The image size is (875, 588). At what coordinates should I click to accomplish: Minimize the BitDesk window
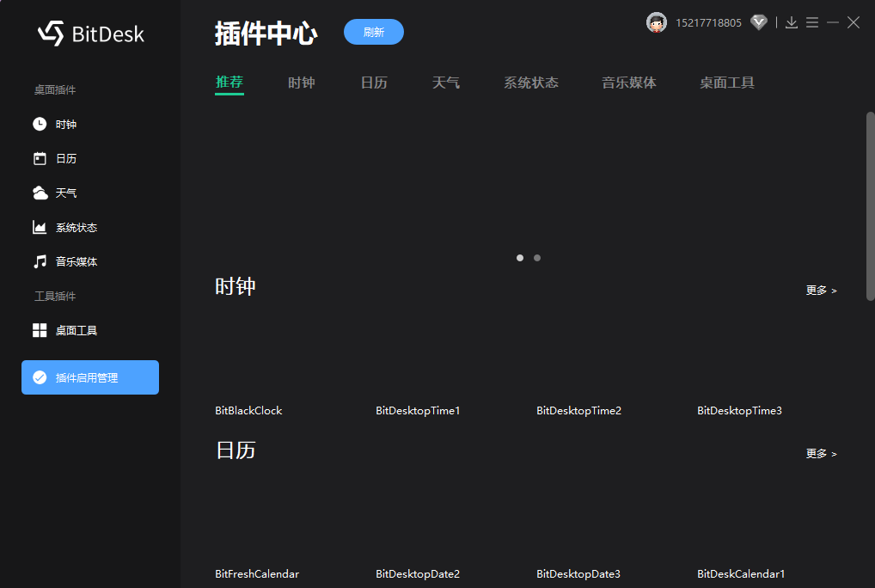click(x=833, y=23)
